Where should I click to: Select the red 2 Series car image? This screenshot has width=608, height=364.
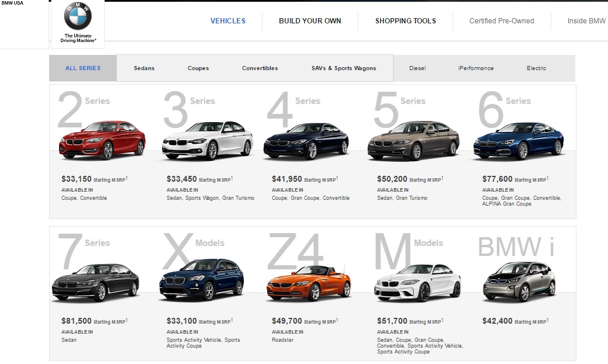pos(102,140)
